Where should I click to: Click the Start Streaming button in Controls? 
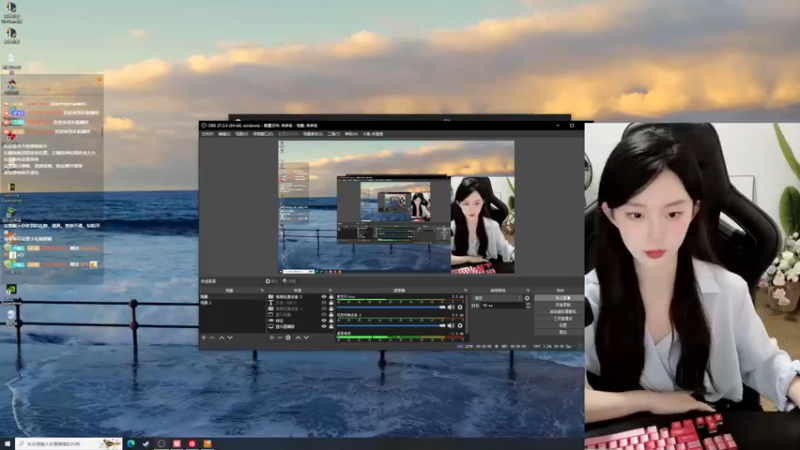coord(560,298)
